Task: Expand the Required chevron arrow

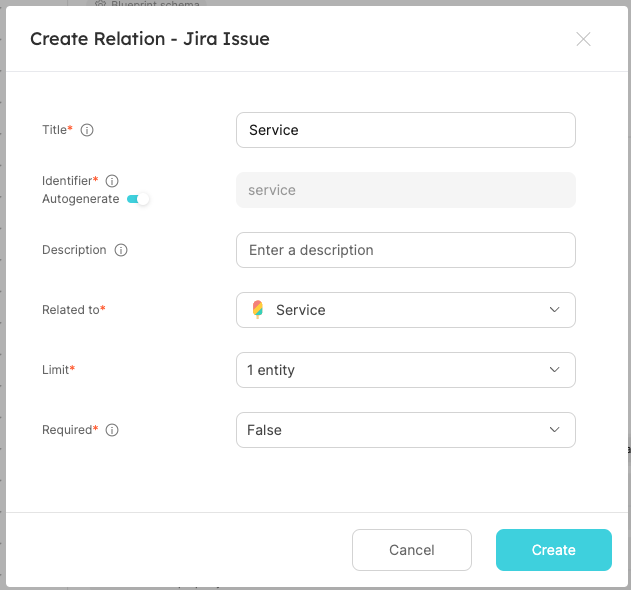Action: click(555, 429)
